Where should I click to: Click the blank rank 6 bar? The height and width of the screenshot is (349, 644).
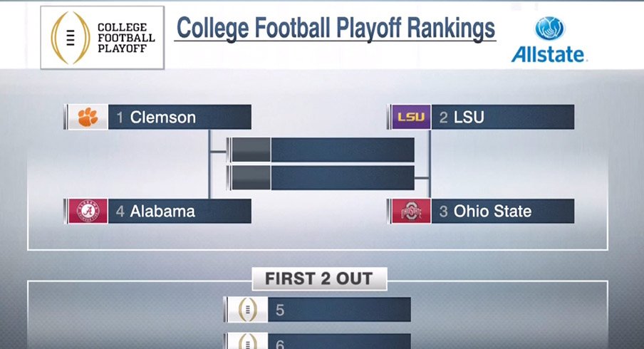pos(318,341)
